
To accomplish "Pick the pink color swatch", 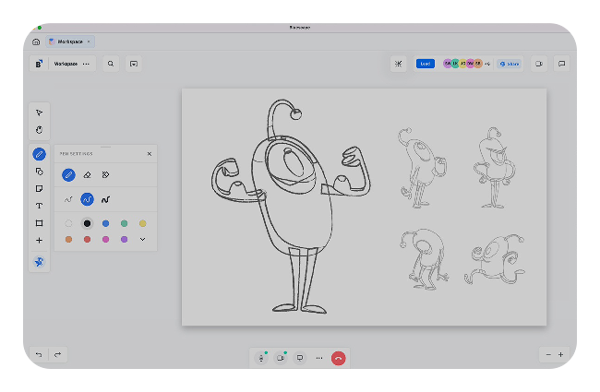I will 106,239.
